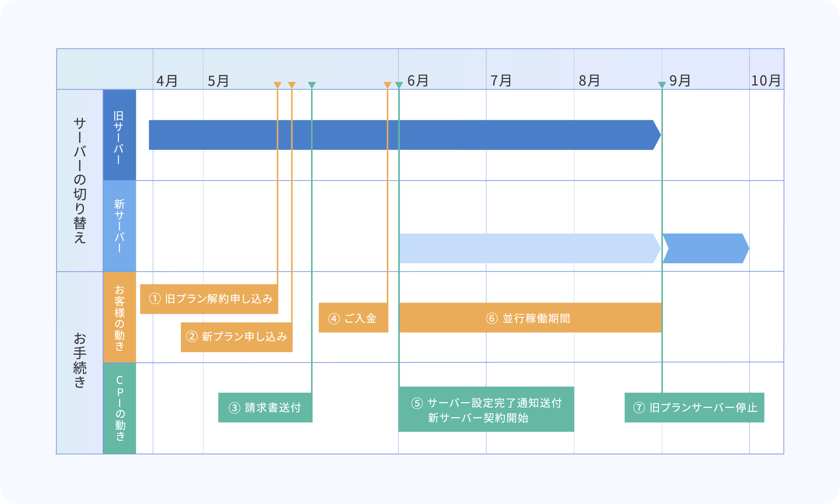Select the 10月 month label
This screenshot has height=504, width=840.
[x=766, y=80]
